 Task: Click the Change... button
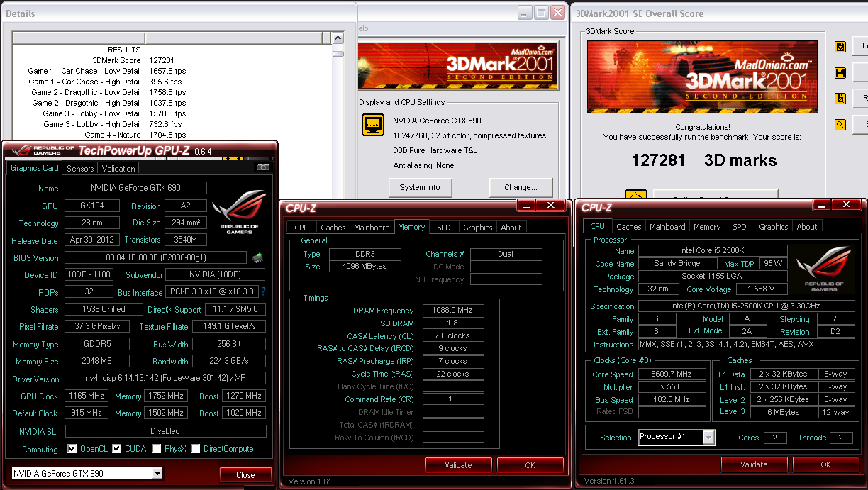pyautogui.click(x=521, y=187)
